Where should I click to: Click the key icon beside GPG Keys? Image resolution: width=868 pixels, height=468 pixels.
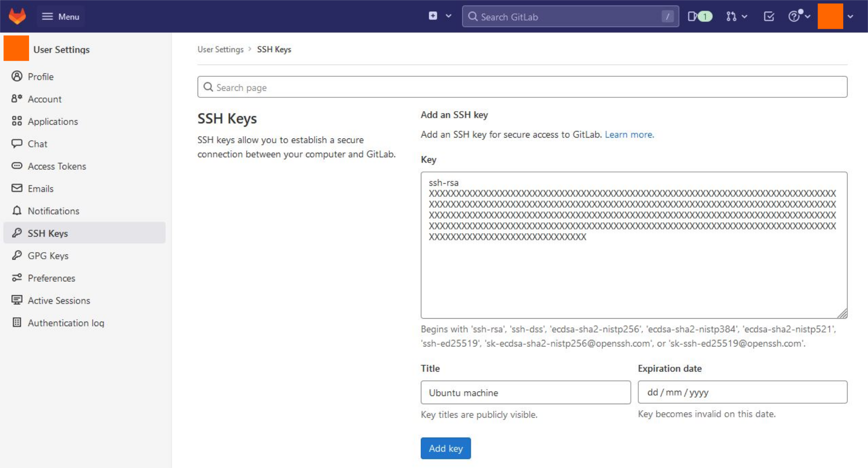pos(17,255)
